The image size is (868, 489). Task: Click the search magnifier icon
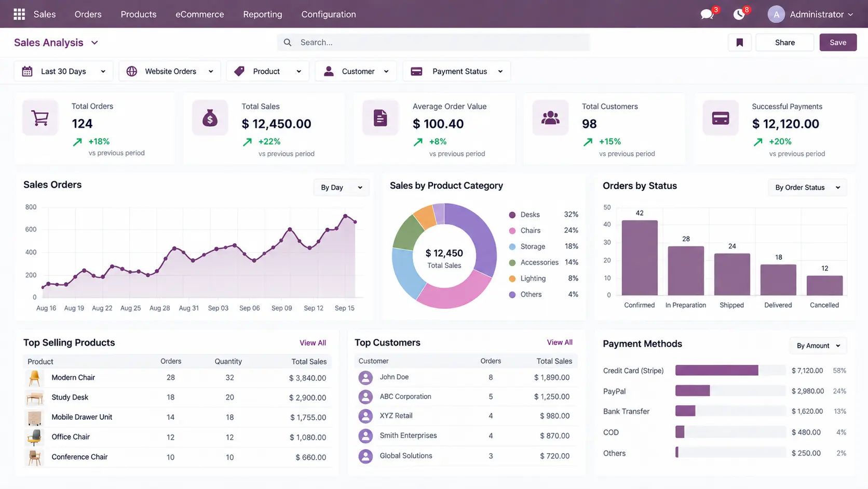coord(288,43)
